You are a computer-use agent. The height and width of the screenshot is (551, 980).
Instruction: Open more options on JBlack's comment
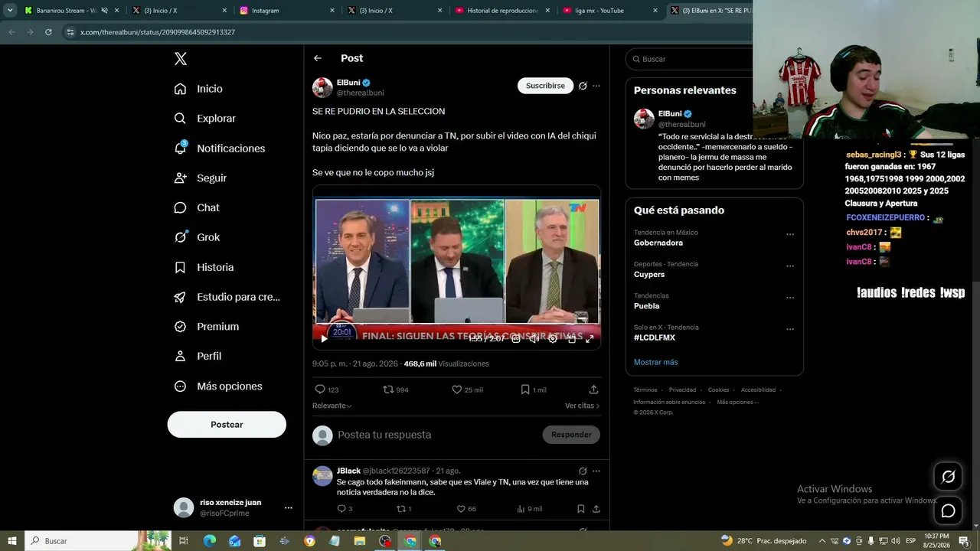(x=596, y=471)
